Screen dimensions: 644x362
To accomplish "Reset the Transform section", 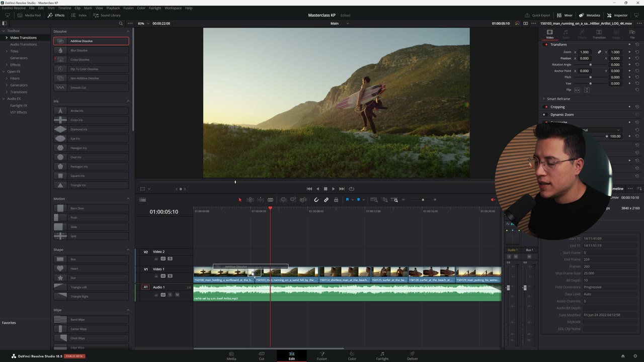I will click(x=637, y=44).
